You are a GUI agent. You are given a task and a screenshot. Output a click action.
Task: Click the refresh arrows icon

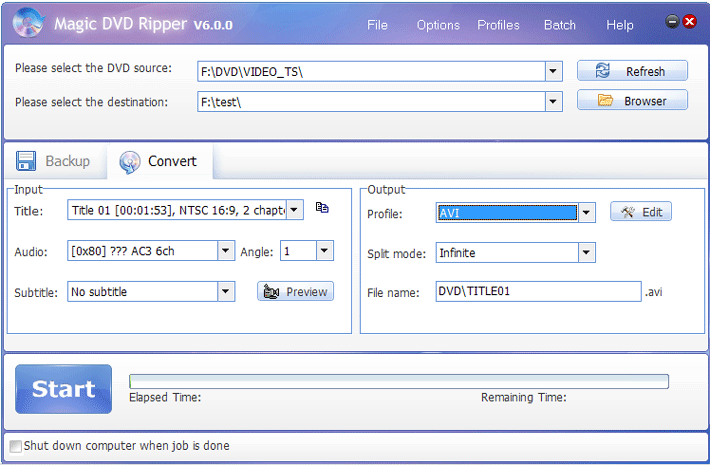pyautogui.click(x=602, y=71)
